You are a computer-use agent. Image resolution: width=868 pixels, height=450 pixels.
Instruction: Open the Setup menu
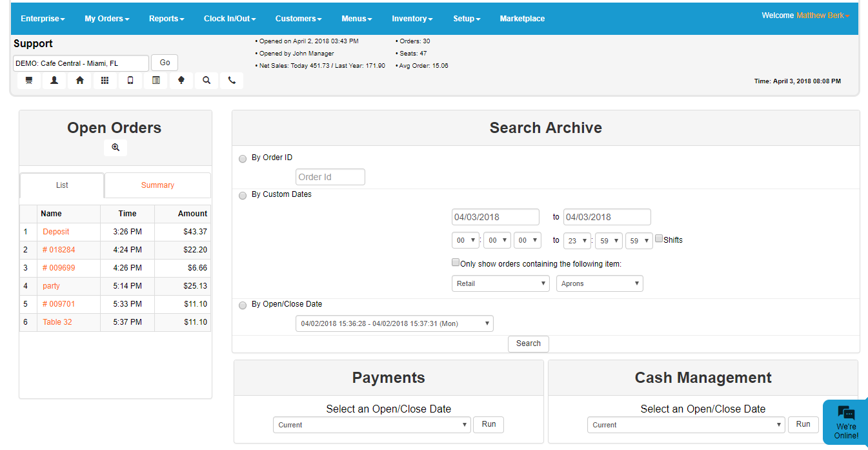(467, 19)
